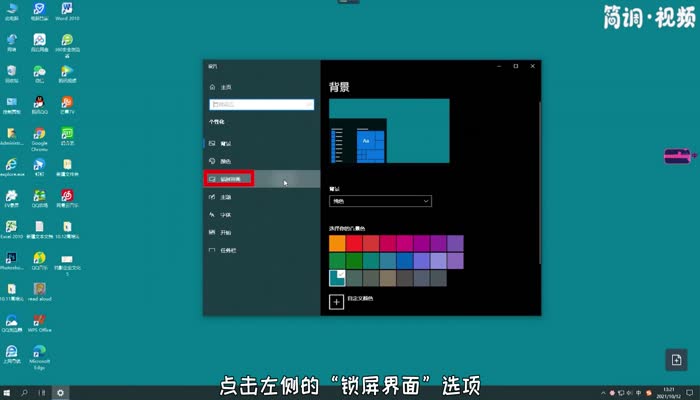Screen dimensions: 700x400
Task: Select 任务栏 taskbar settings in sidebar
Action: point(226,249)
